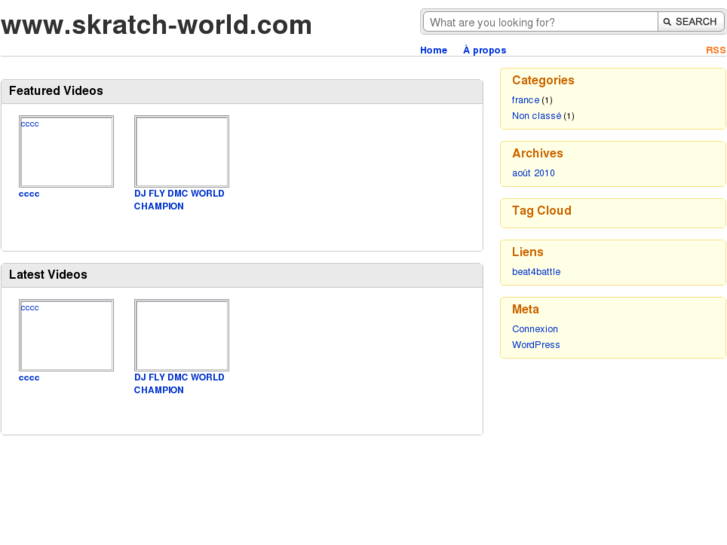Screen dimensions: 727x545
Task: Open DJ FLY thumbnail in Featured Videos
Action: (x=182, y=152)
